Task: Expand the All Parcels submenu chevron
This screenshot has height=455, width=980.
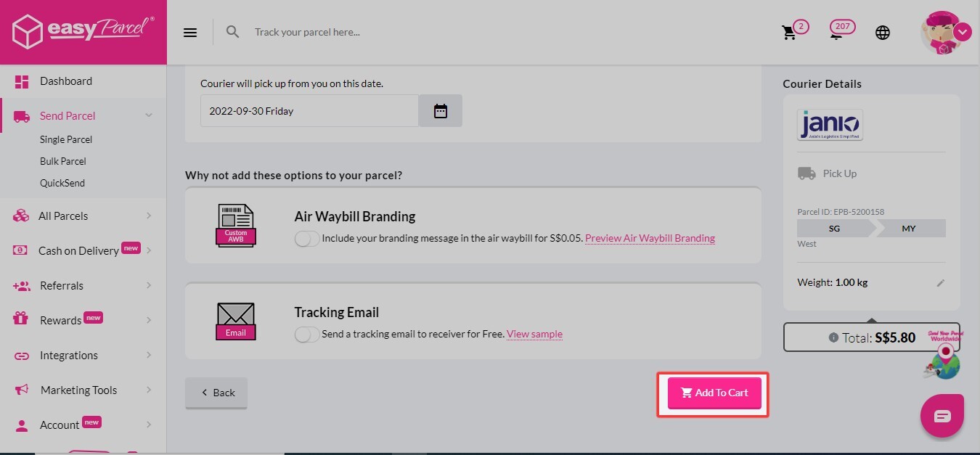Action: [x=149, y=216]
